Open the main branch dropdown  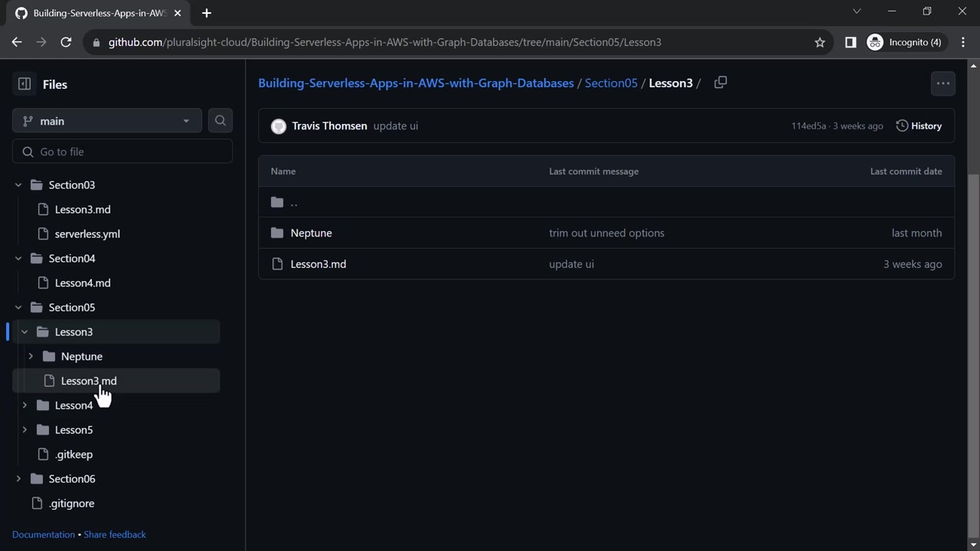(x=107, y=121)
